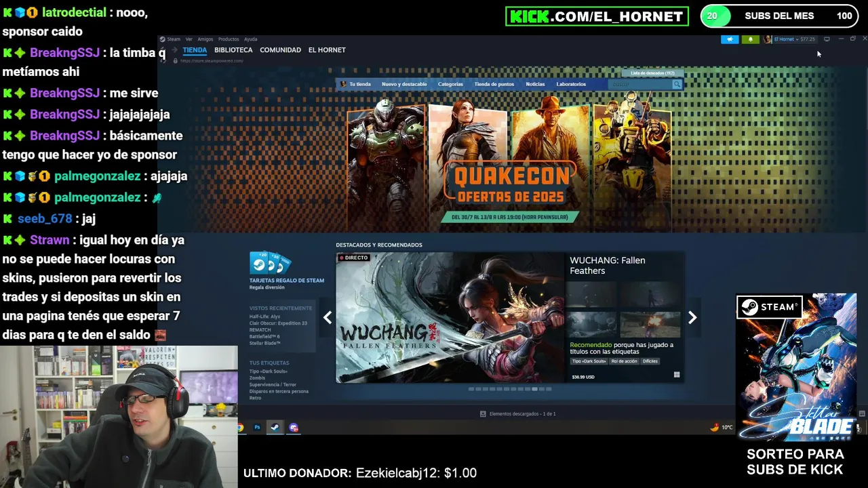
Task: Open the Lista de deseados button
Action: click(x=652, y=73)
